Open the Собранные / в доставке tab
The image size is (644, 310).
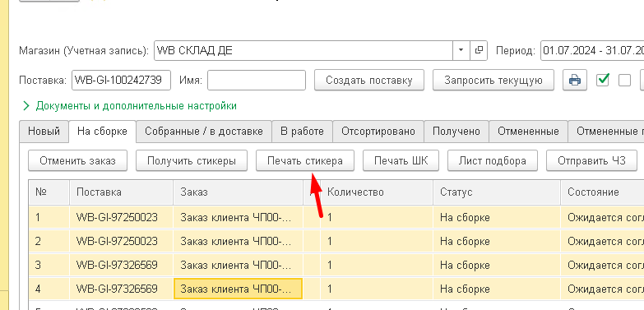coord(204,132)
